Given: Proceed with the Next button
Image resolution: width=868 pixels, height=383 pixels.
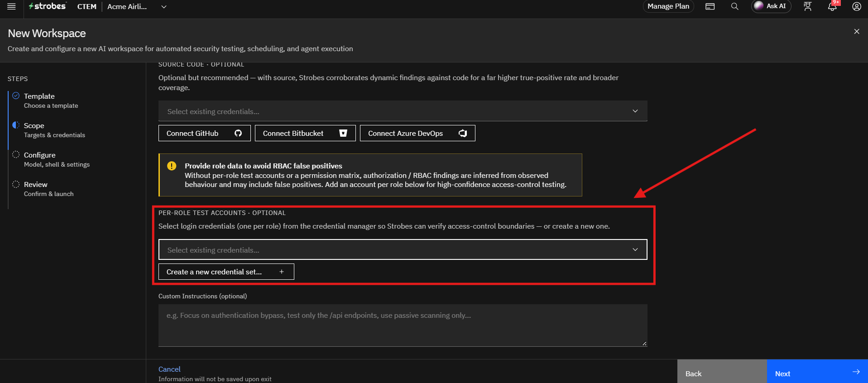Looking at the screenshot, I should pos(817,372).
